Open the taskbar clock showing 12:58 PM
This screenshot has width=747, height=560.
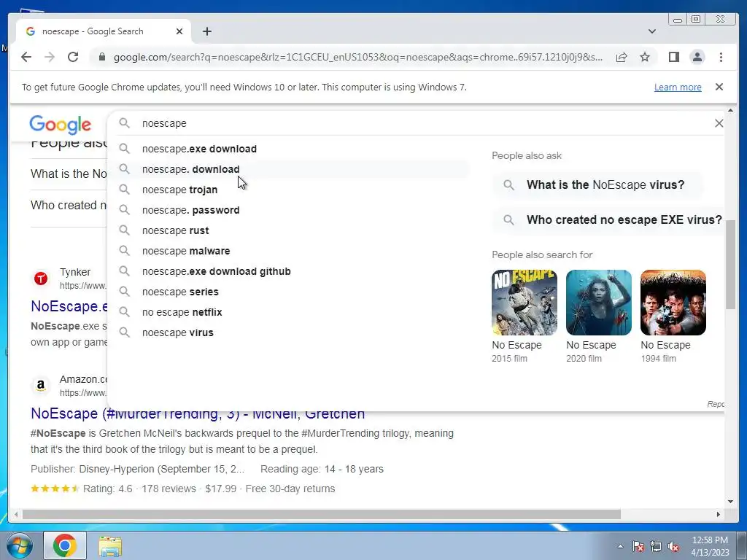710,546
